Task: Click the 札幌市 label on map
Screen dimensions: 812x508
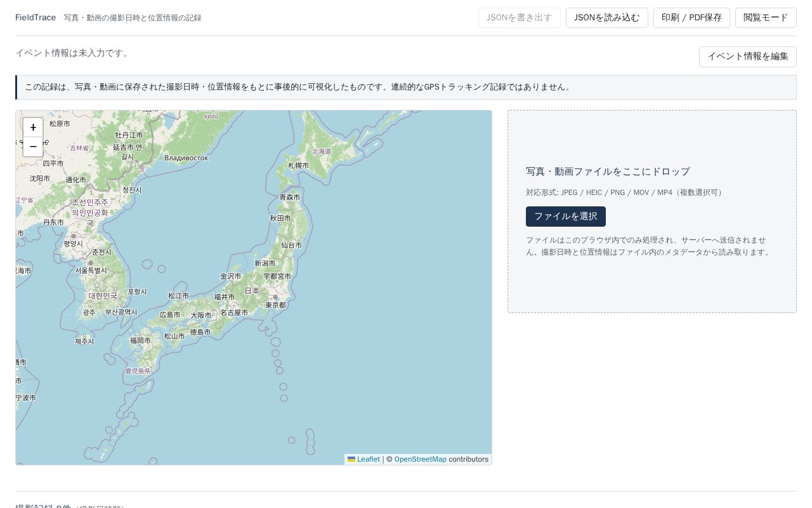Action: [298, 165]
